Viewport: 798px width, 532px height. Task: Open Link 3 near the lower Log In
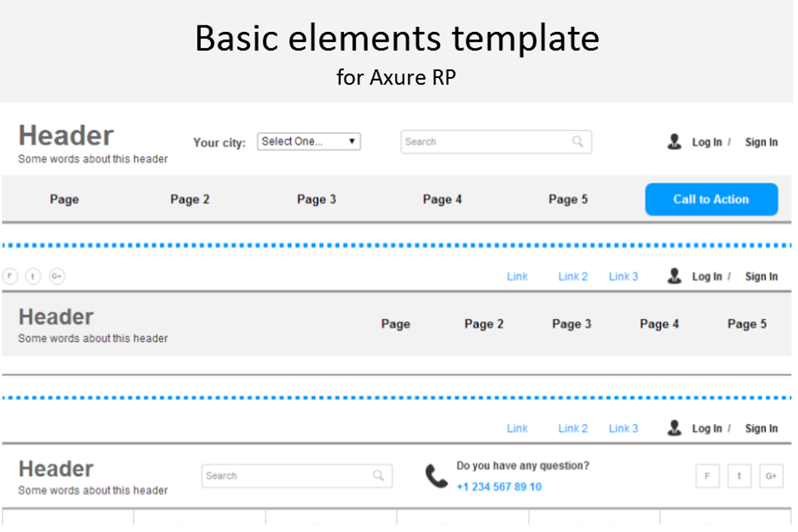[623, 428]
